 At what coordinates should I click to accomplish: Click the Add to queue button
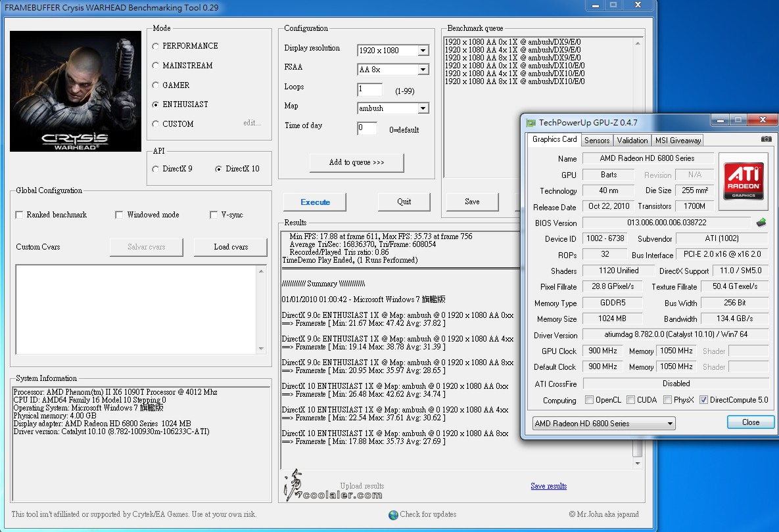357,162
